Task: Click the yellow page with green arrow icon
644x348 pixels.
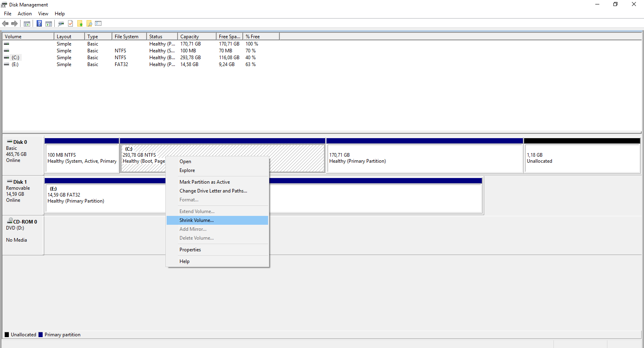Action: pyautogui.click(x=80, y=24)
